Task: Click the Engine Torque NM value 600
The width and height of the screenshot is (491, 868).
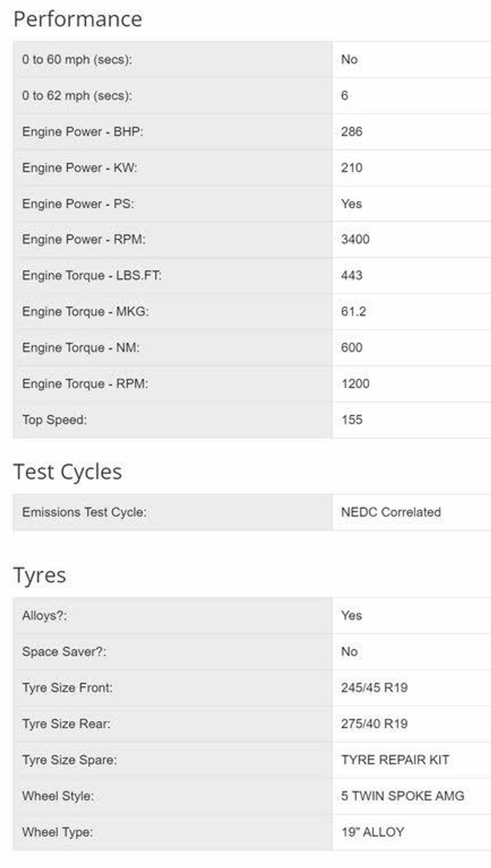Action: [x=352, y=347]
